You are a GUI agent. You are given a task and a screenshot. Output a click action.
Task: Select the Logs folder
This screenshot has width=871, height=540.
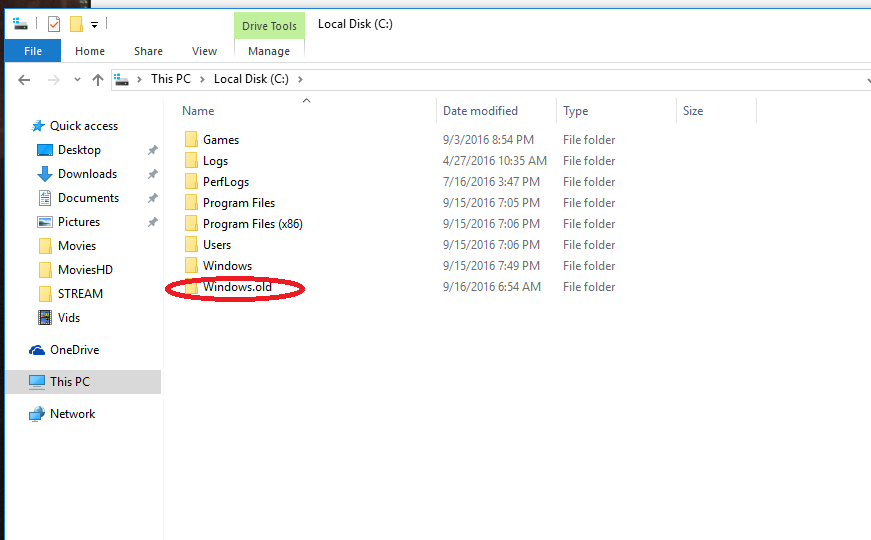click(x=216, y=161)
